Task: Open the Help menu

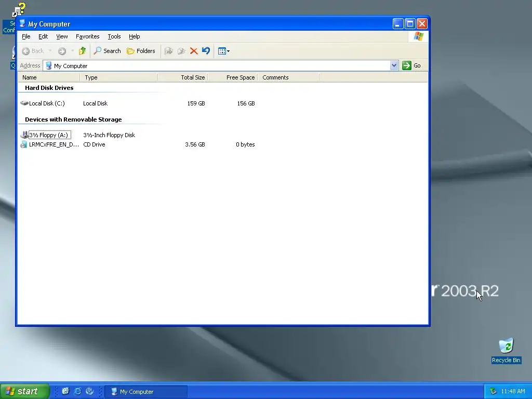Action: pyautogui.click(x=135, y=36)
